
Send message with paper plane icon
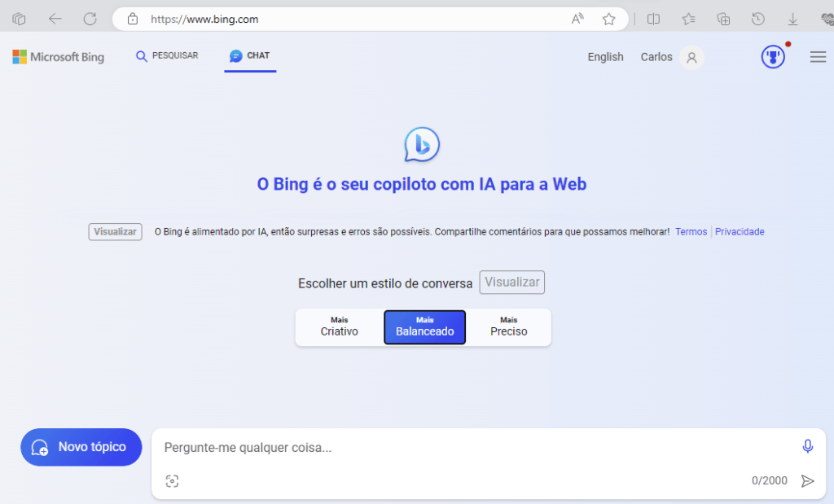pos(807,481)
